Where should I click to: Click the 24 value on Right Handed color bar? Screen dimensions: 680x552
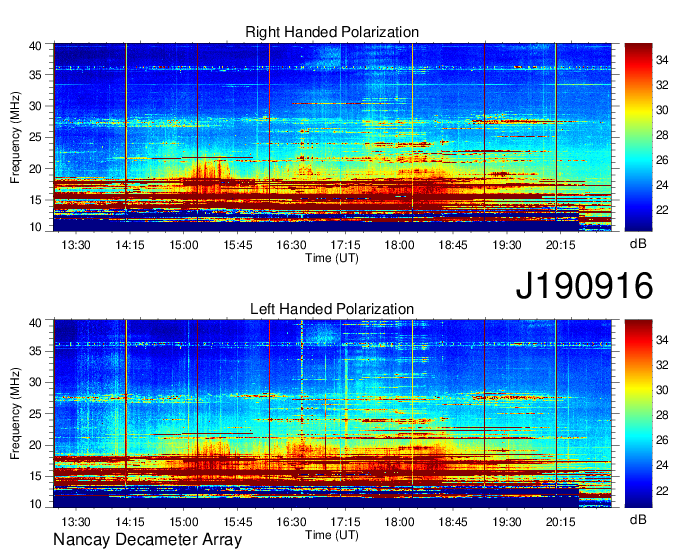[662, 185]
